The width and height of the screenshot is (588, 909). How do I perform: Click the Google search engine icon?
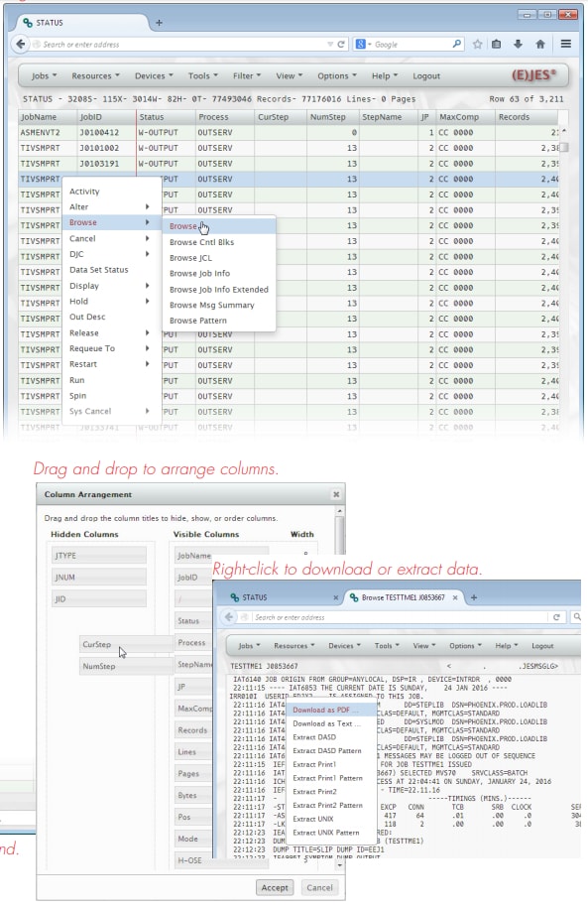[x=360, y=44]
